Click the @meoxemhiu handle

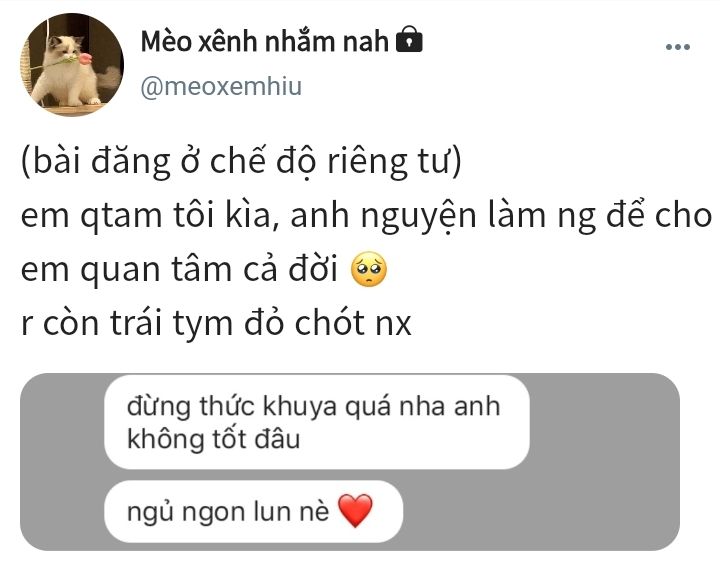pos(221,86)
